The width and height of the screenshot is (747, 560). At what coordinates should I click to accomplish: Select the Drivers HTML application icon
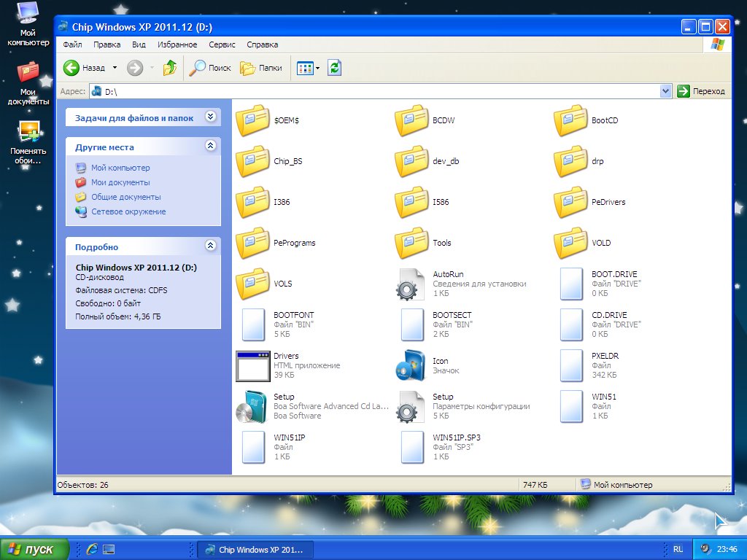pos(252,365)
